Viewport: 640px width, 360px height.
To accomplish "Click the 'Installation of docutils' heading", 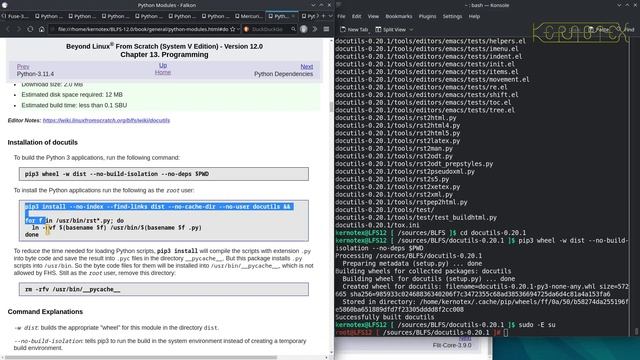I will (42, 142).
